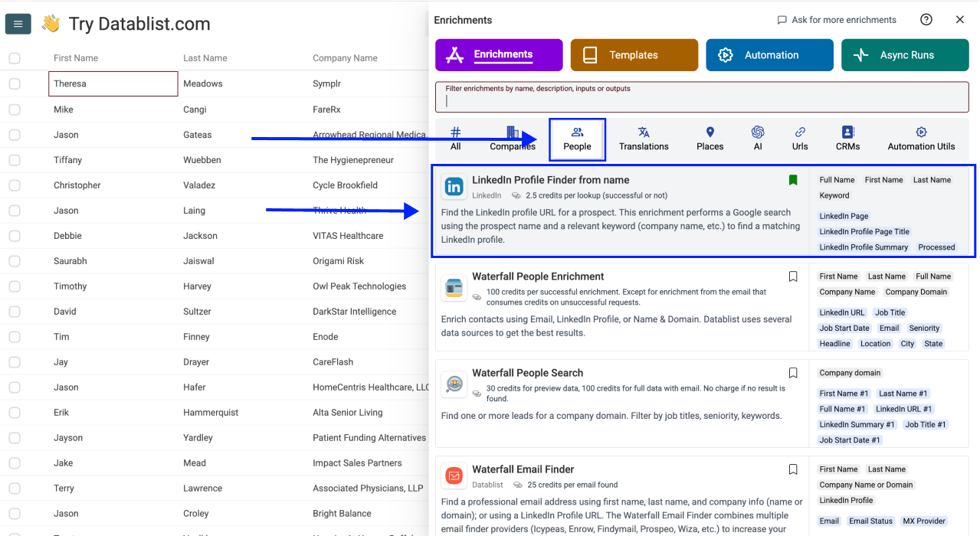Bookmark the Waterfall People Enrichment
The image size is (980, 536).
(x=793, y=276)
